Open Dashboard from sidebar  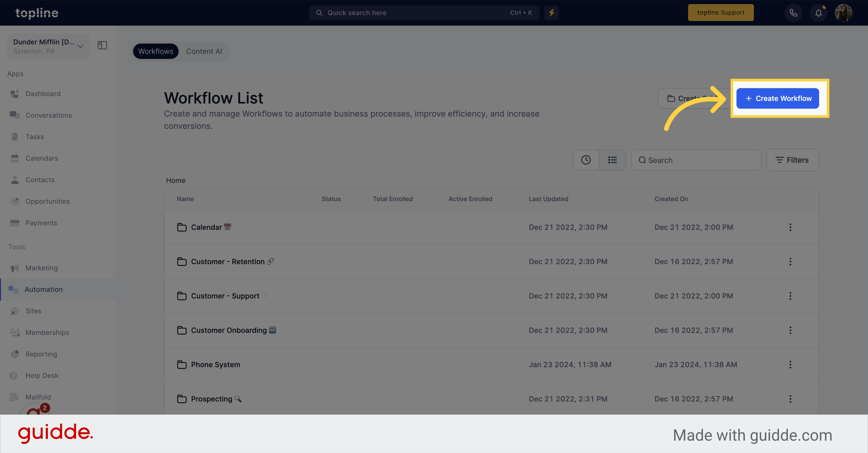[42, 93]
